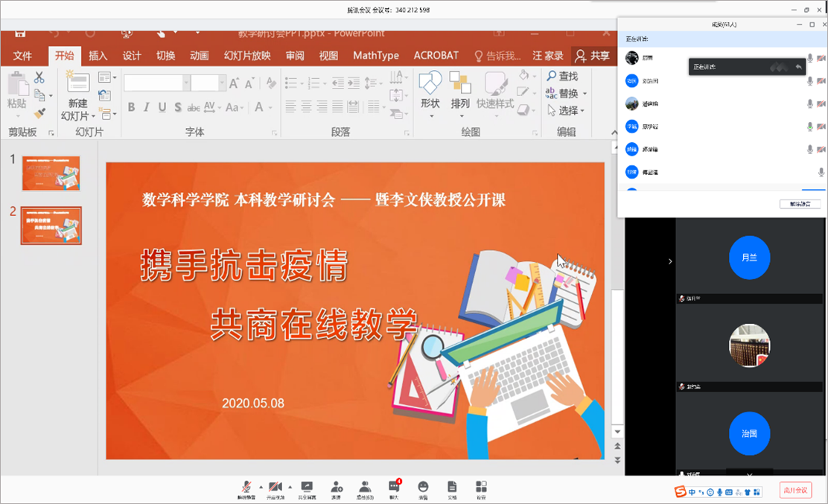
Task: Open the chat icon with red badge
Action: [x=393, y=488]
